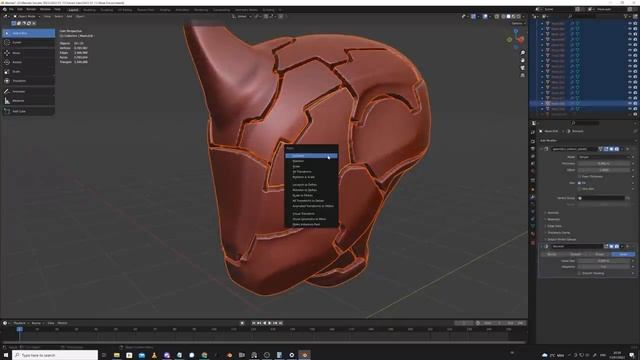
Task: Expand the Normals subpanel
Action: [x=553, y=213]
